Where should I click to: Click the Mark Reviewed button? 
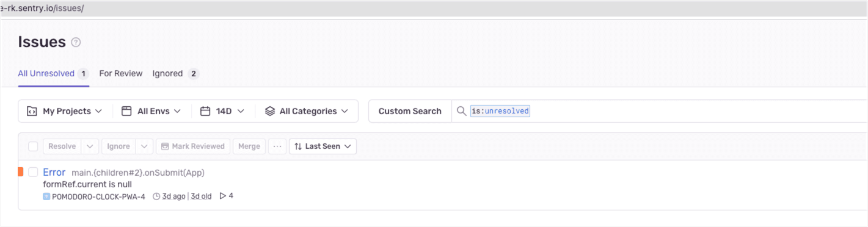click(193, 146)
